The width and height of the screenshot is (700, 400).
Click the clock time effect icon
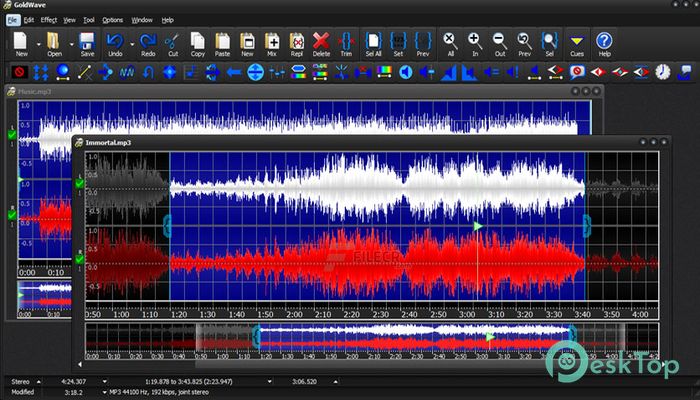click(663, 72)
